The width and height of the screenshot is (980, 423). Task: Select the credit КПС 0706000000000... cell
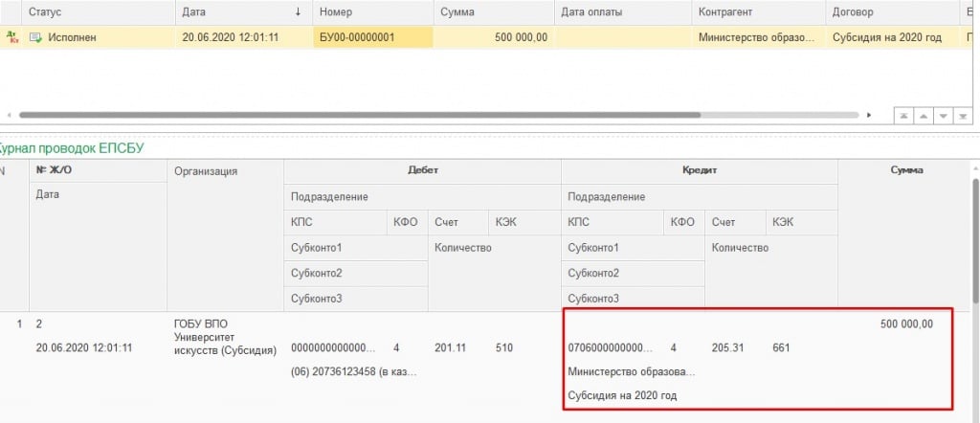point(610,348)
